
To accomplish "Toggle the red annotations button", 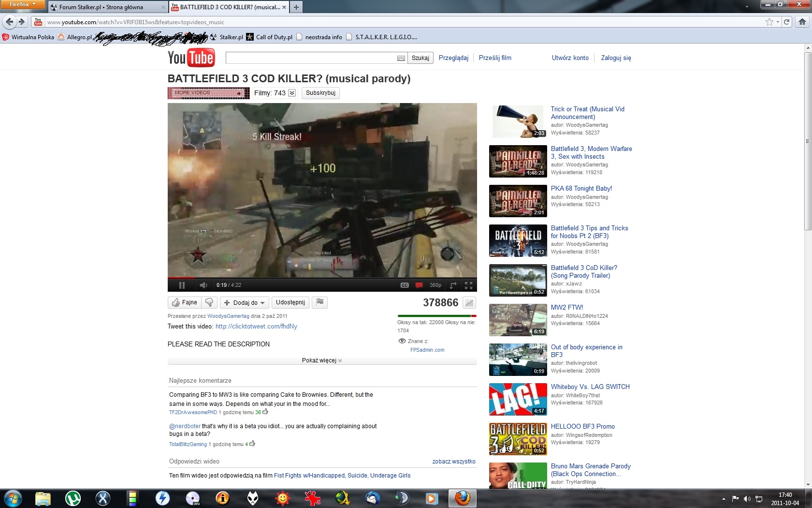I will pos(419,285).
